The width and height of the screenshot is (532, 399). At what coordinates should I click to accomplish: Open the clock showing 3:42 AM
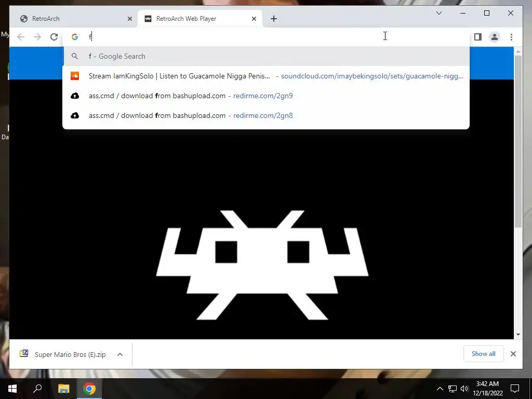coord(487,389)
